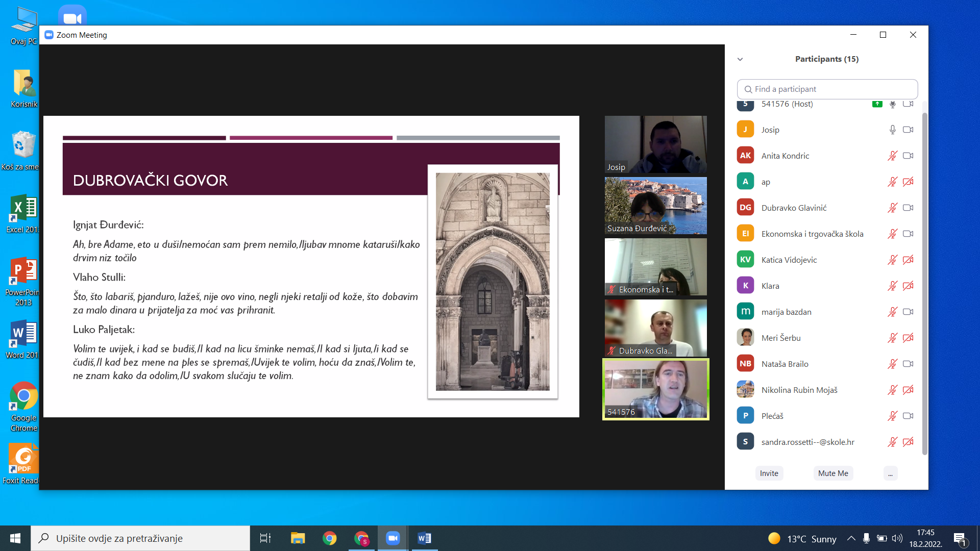Click the participants list scrollbar
This screenshot has width=980, height=551.
pyautogui.click(x=924, y=283)
